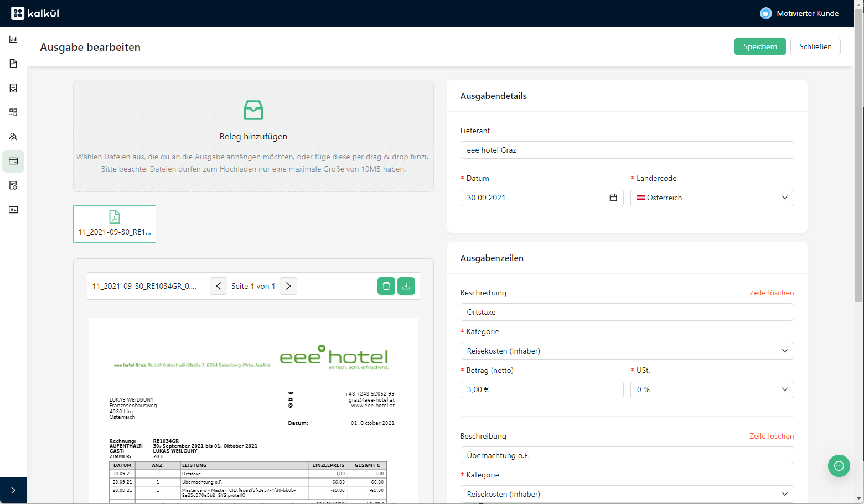
Task: Expand the Ländercode Österreich dropdown
Action: coord(712,198)
